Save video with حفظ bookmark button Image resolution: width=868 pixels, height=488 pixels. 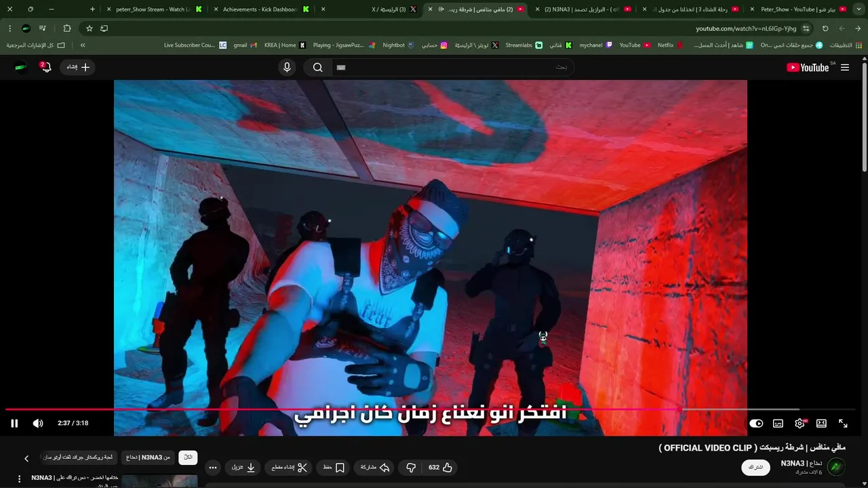334,468
